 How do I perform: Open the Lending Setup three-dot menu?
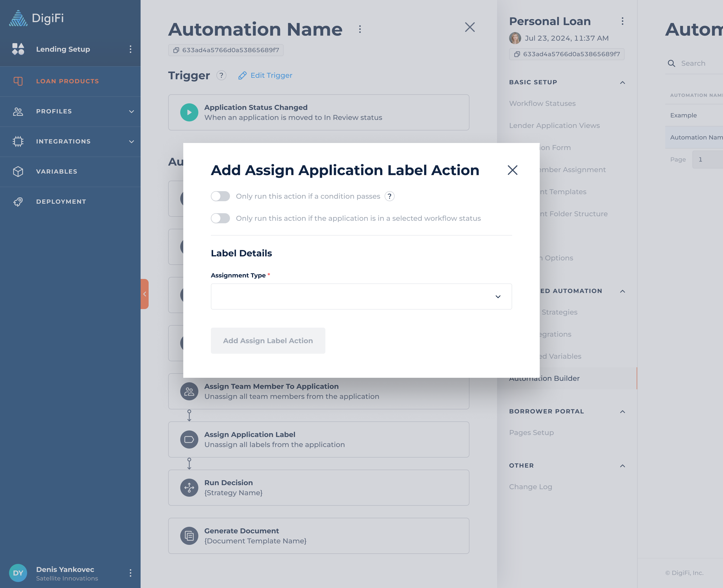(130, 49)
